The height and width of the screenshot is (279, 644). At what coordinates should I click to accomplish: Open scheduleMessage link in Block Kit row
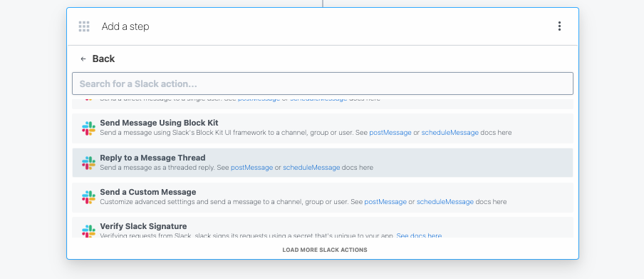(450, 133)
